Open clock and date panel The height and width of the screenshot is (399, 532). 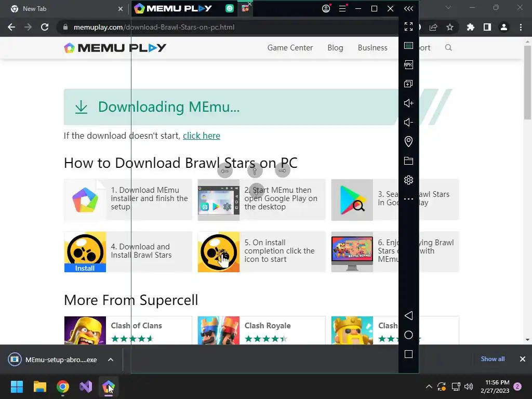495,387
